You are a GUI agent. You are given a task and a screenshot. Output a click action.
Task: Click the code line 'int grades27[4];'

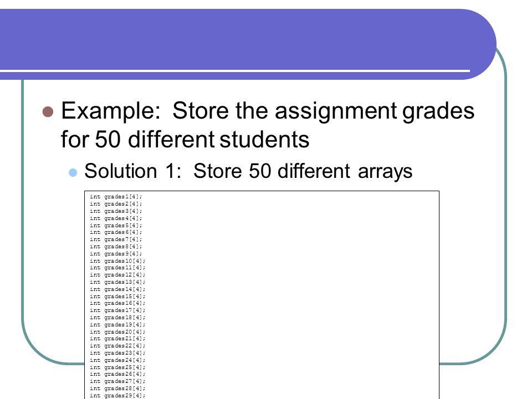[x=117, y=381]
